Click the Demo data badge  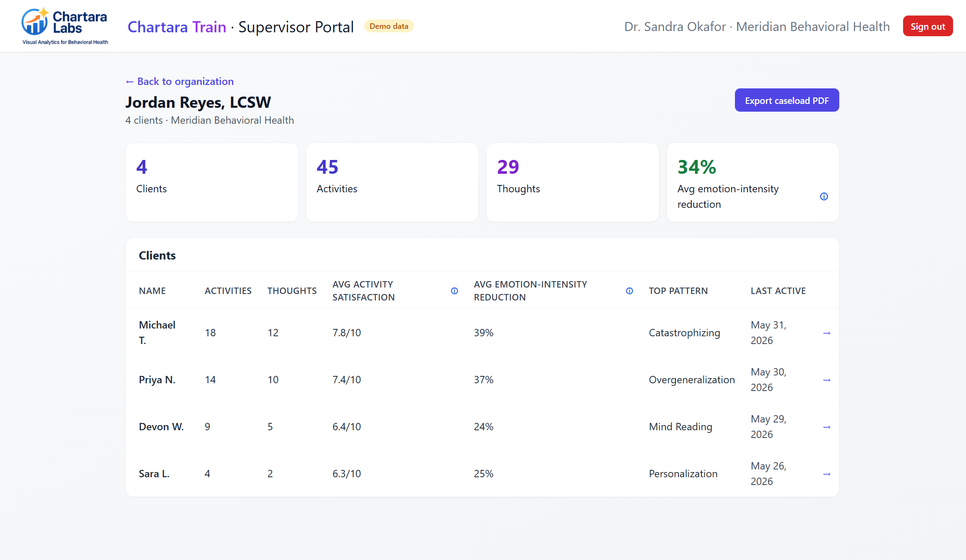tap(389, 26)
